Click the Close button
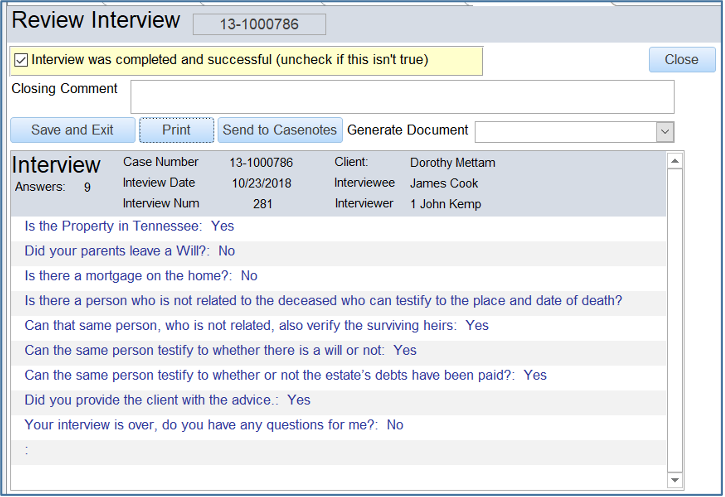This screenshot has width=725, height=497. click(x=681, y=59)
